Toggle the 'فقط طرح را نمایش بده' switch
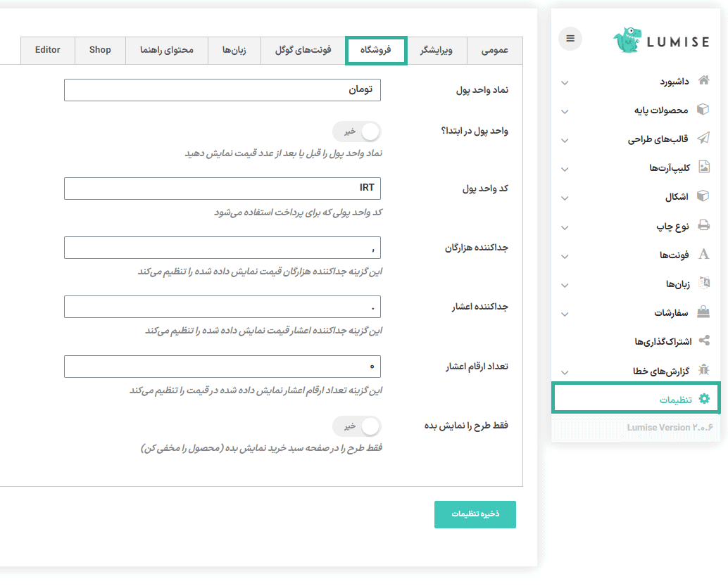Viewport: 728px width, 586px height. (356, 426)
